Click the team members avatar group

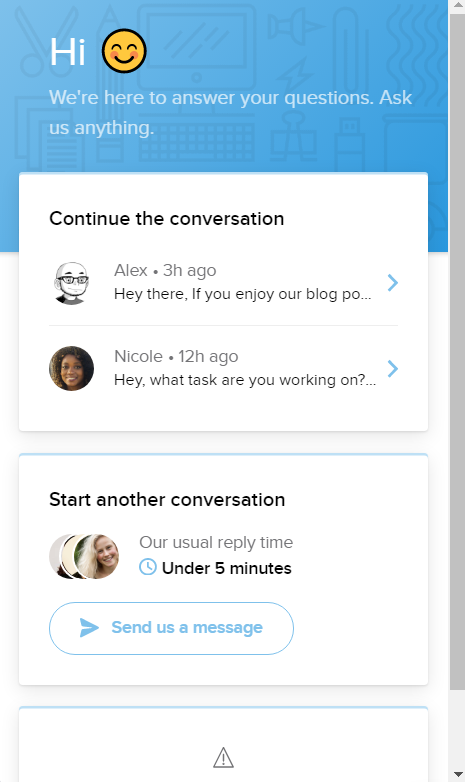(84, 556)
